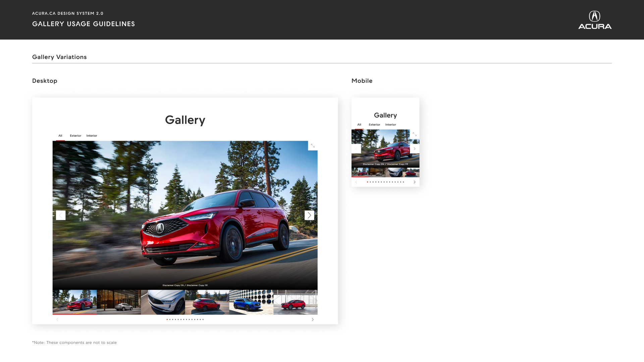This screenshot has height=362, width=644.
Task: Expand desktop gallery to fullscreen
Action: 313,146
